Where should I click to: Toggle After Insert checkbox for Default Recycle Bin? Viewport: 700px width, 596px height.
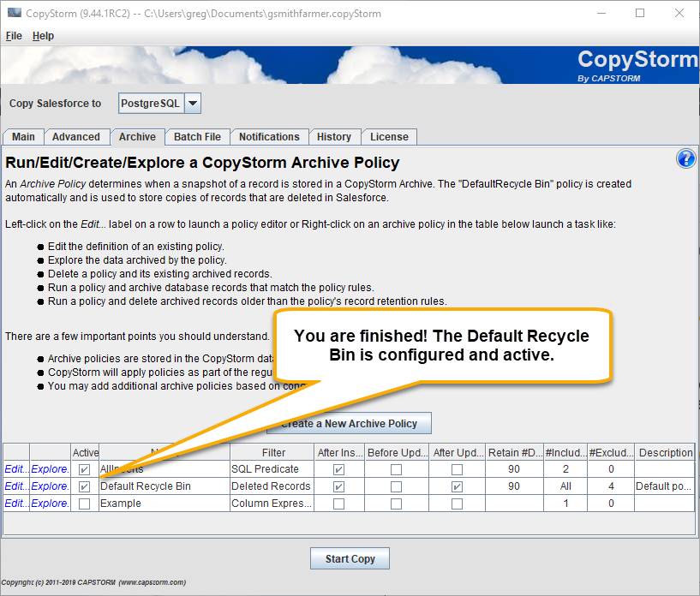[338, 486]
